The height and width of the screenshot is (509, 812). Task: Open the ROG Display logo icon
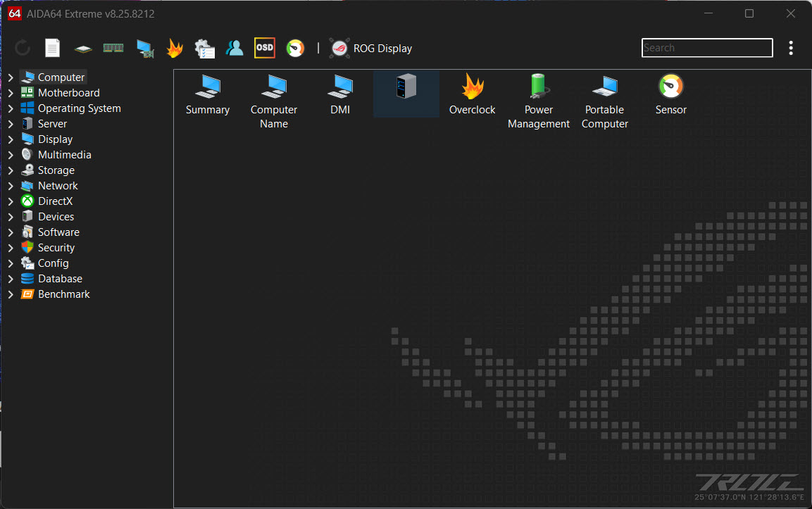point(339,48)
